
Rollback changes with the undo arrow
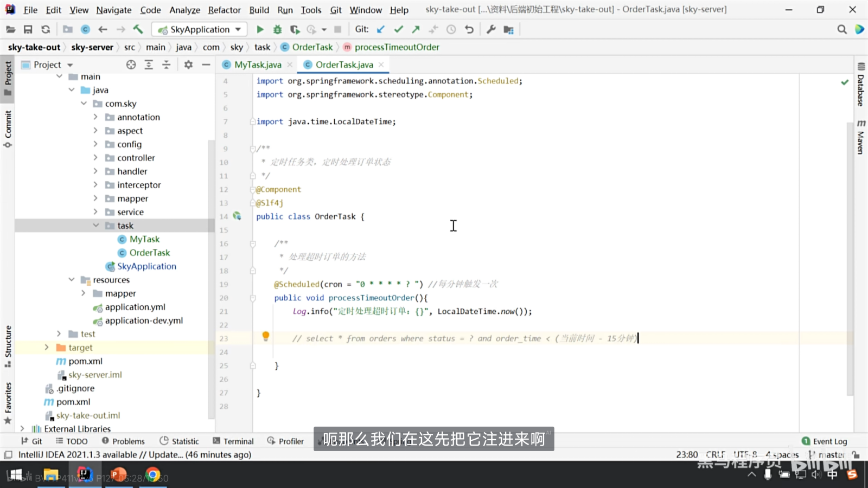click(469, 29)
